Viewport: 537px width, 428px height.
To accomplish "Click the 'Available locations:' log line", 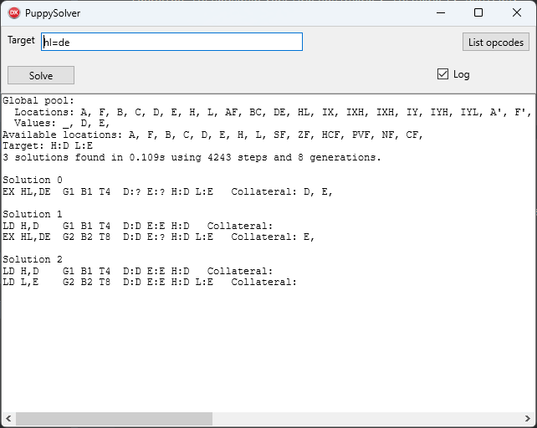I will [x=213, y=135].
